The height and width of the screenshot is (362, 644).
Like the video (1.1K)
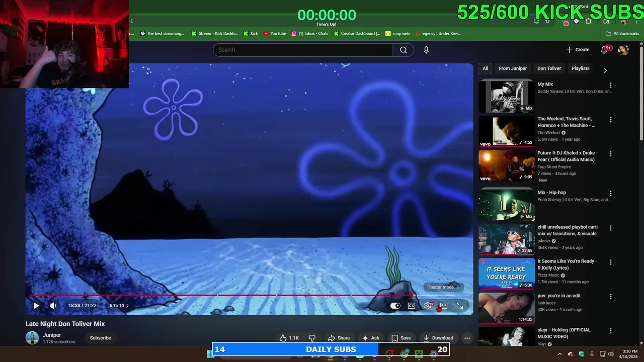click(289, 338)
